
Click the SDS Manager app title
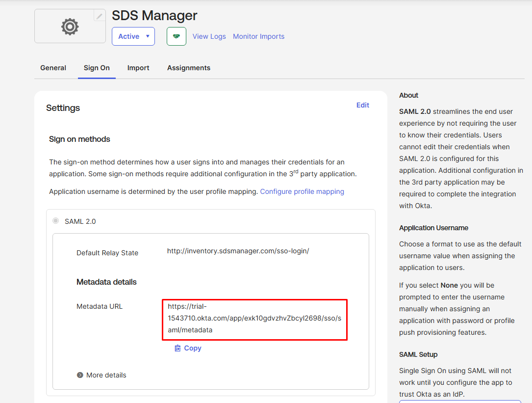154,15
